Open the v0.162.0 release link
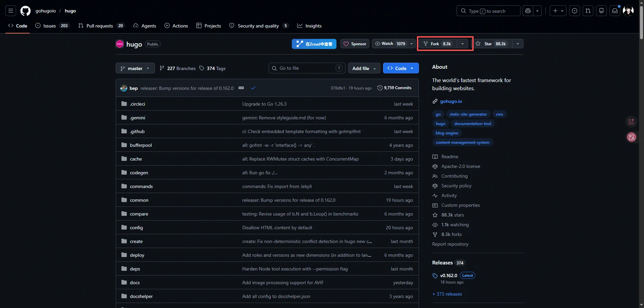The image size is (644, 308). [449, 275]
